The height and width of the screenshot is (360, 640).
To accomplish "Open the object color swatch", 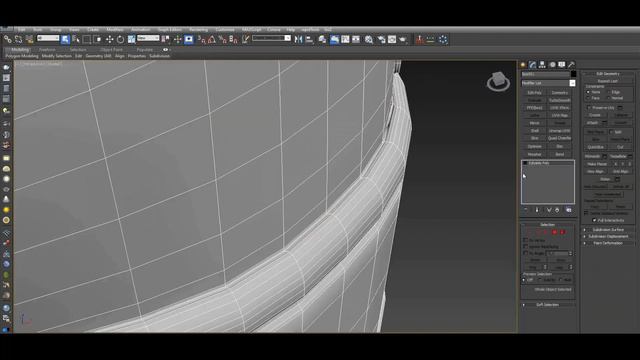I will [x=573, y=74].
